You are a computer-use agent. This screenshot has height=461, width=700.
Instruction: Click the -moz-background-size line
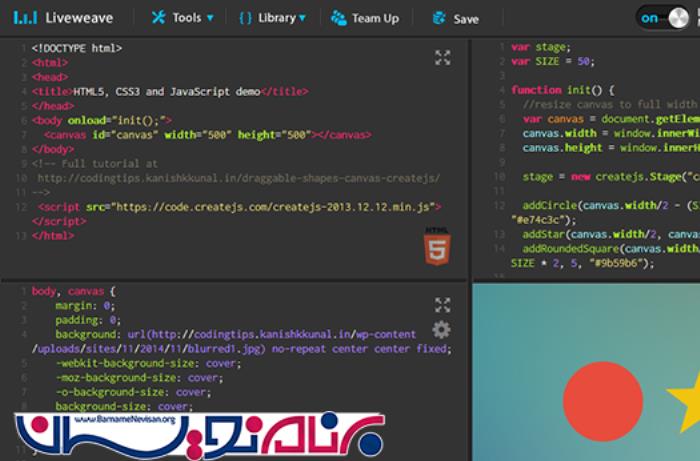click(139, 378)
